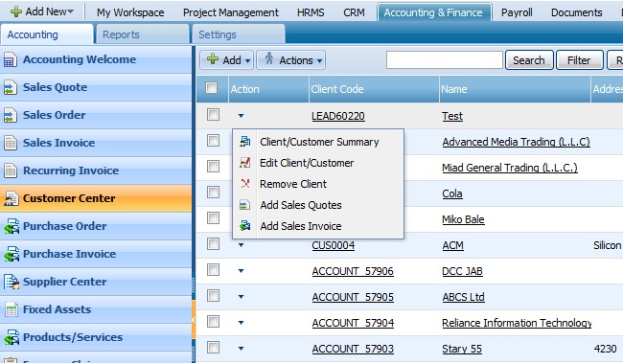The width and height of the screenshot is (623, 364).
Task: Click the red Remove Client icon
Action: point(245,183)
